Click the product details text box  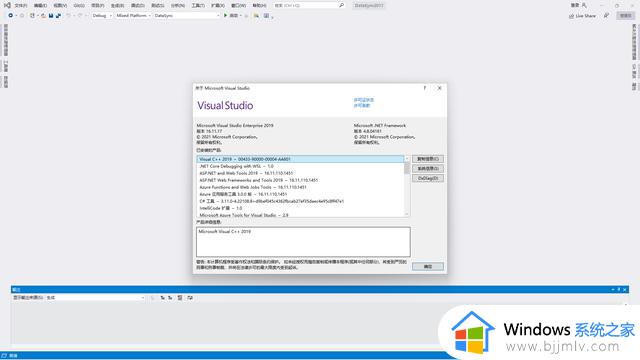303,242
